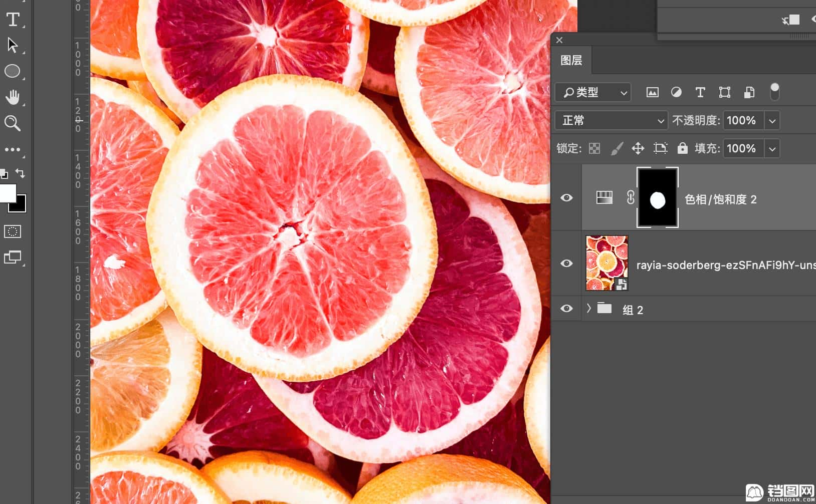
Task: Close the Layers panel with X
Action: point(559,40)
